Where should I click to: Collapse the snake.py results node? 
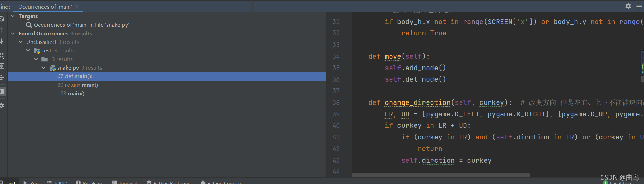[44, 68]
